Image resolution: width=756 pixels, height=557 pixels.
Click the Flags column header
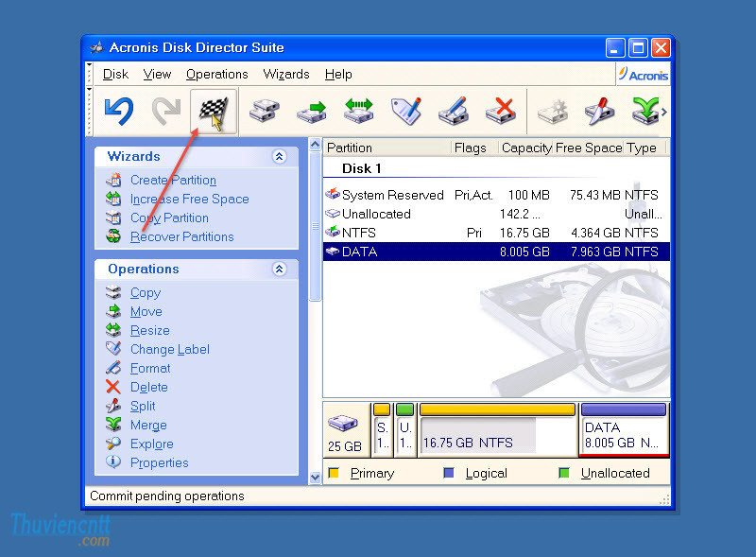[474, 148]
